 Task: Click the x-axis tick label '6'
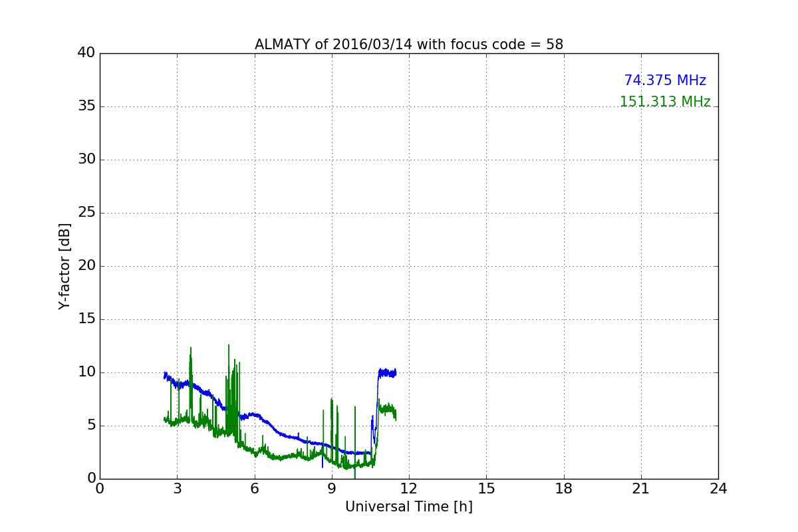pos(255,489)
